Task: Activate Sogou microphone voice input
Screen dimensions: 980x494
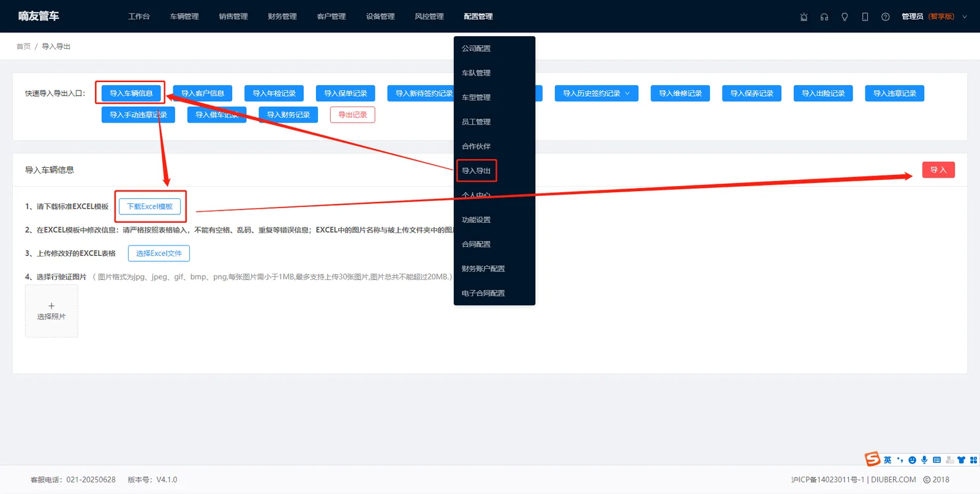Action: click(x=924, y=460)
